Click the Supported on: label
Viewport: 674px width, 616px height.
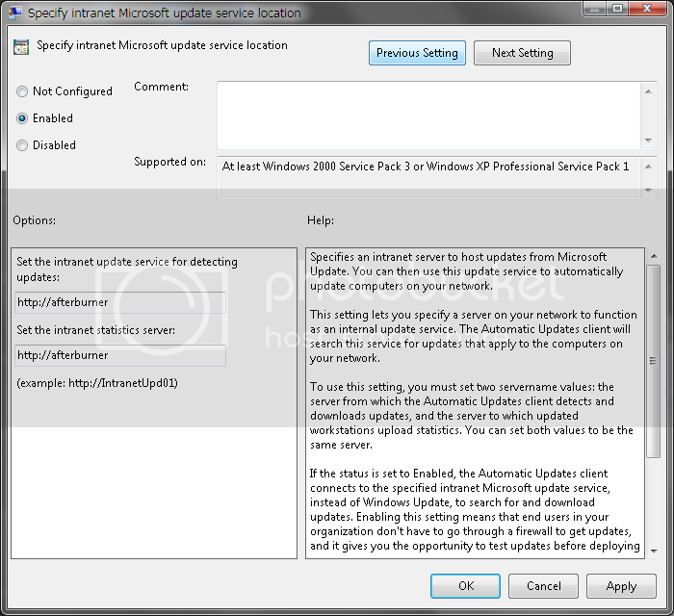click(x=169, y=162)
